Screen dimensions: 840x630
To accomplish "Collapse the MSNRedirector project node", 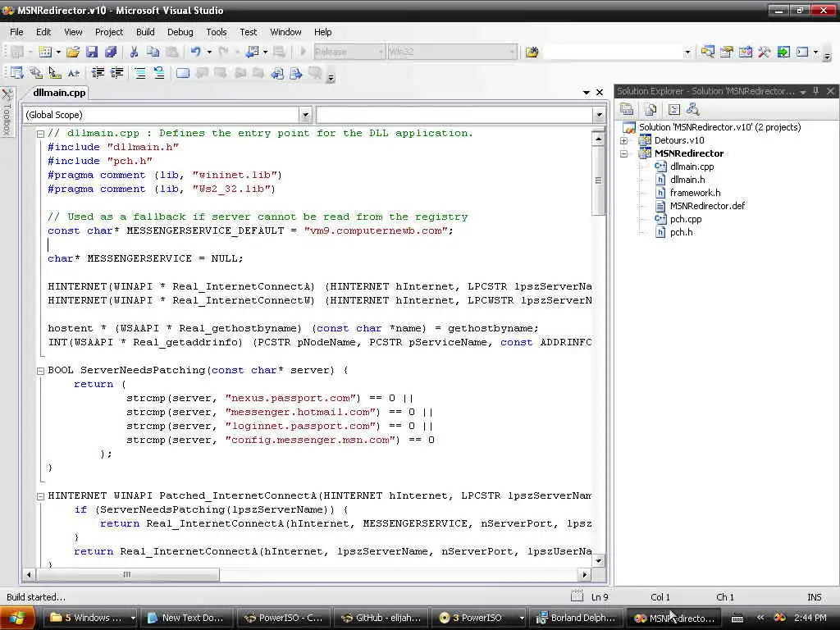I will [x=623, y=153].
